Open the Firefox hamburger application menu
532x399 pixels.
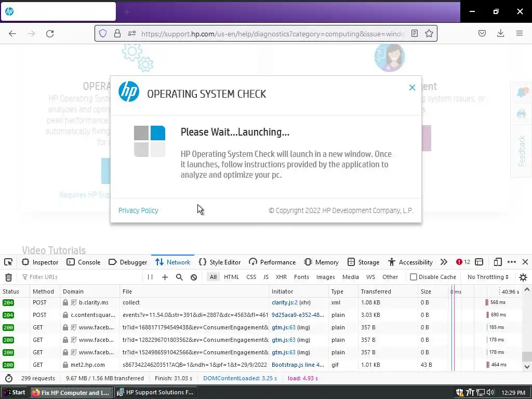(520, 33)
